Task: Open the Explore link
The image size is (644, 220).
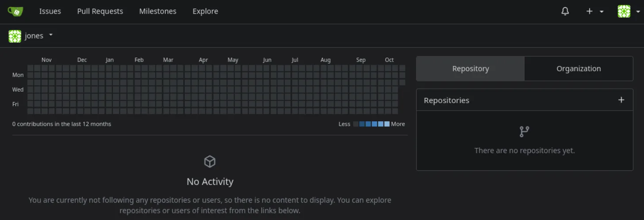Action: (x=205, y=12)
